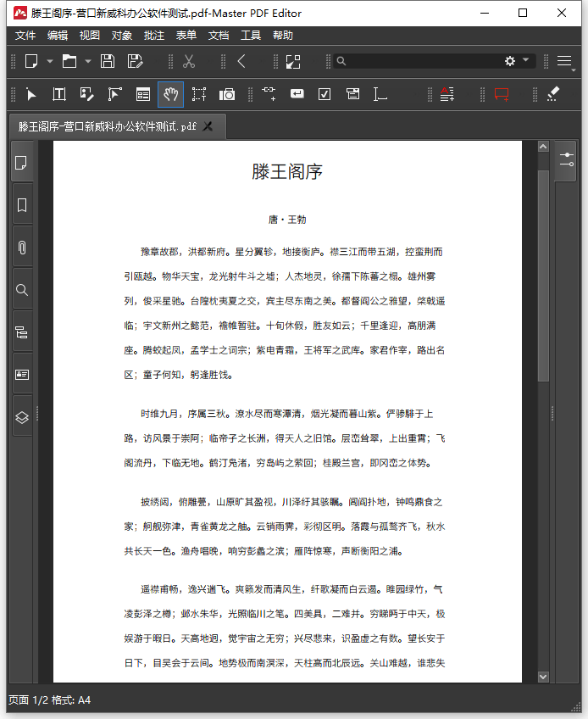Open the 批注 menu
The width and height of the screenshot is (588, 719).
(154, 36)
